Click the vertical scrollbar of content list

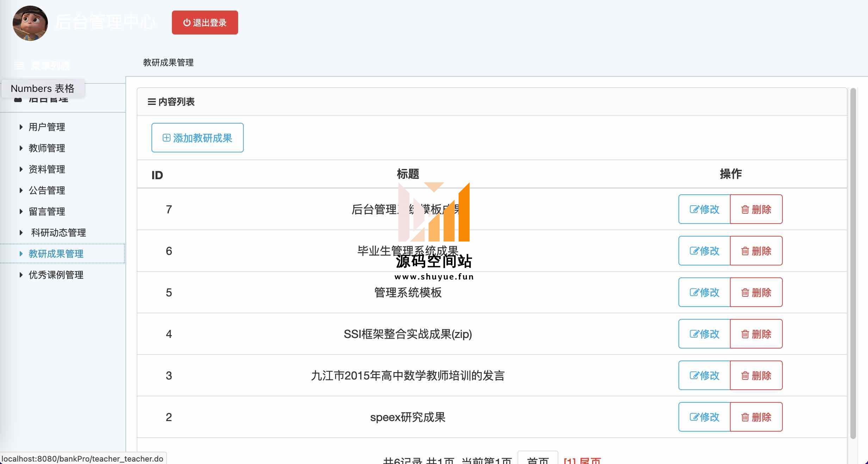(853, 263)
